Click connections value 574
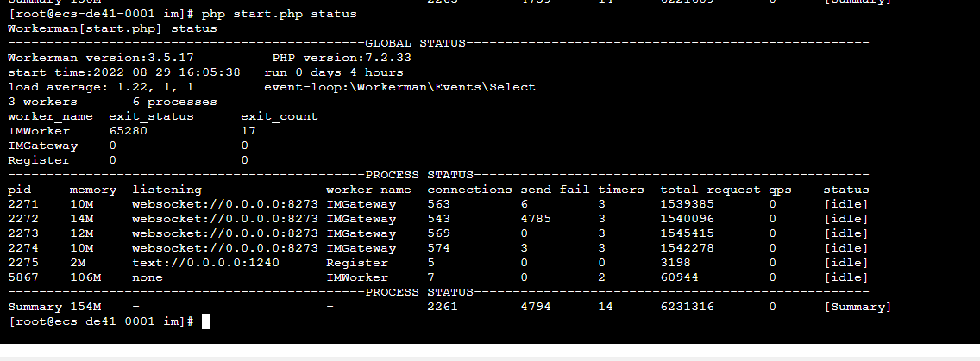980x361 pixels. pyautogui.click(x=439, y=248)
